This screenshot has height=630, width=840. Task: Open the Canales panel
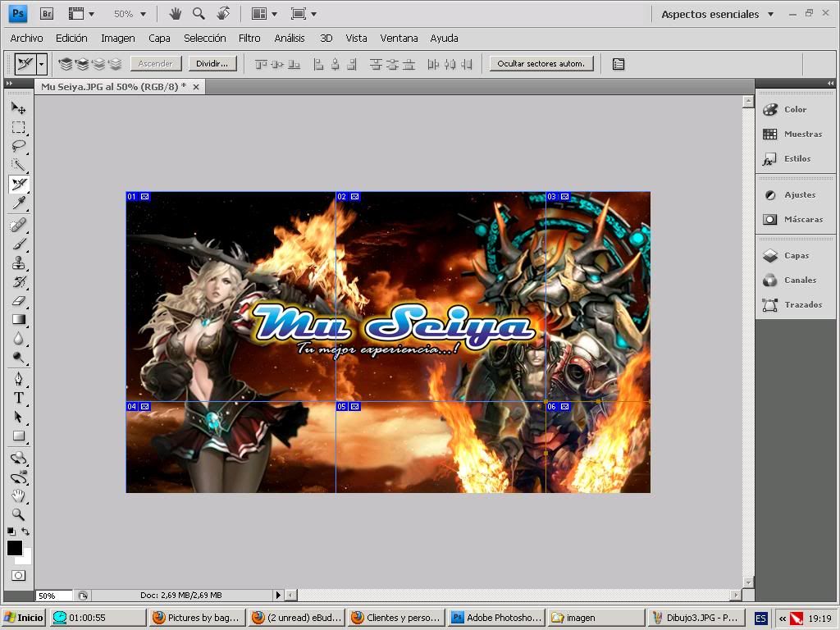click(795, 281)
